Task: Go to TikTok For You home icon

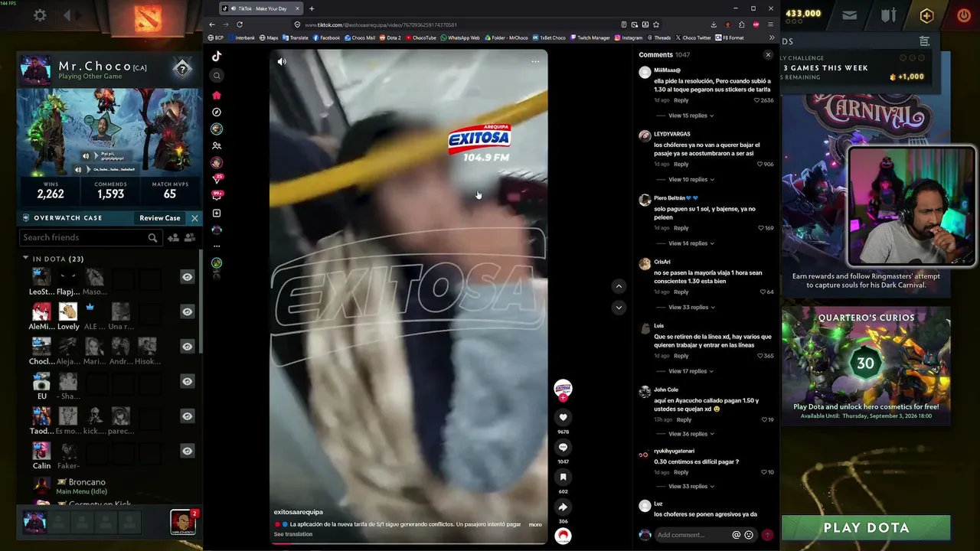Action: pos(217,95)
